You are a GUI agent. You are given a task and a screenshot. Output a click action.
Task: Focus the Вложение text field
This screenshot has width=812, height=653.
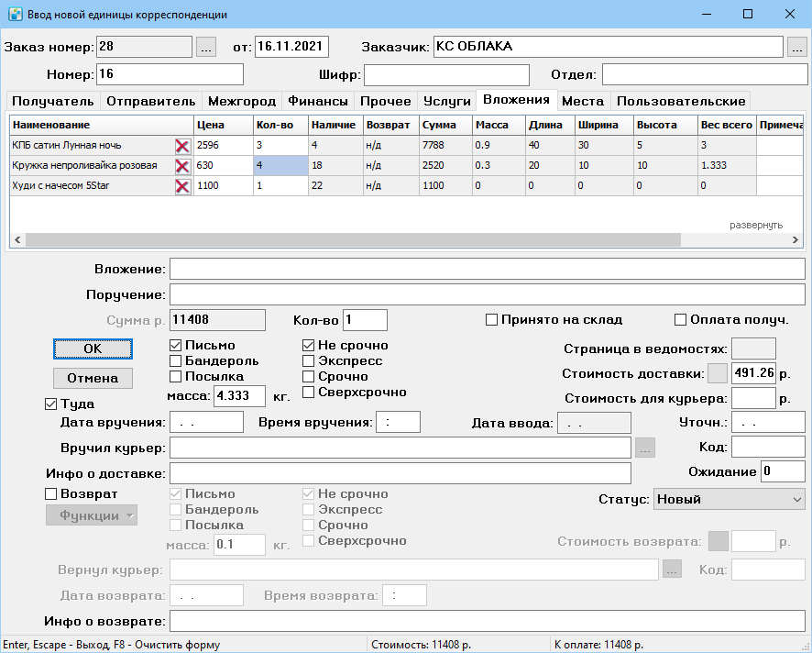point(488,270)
